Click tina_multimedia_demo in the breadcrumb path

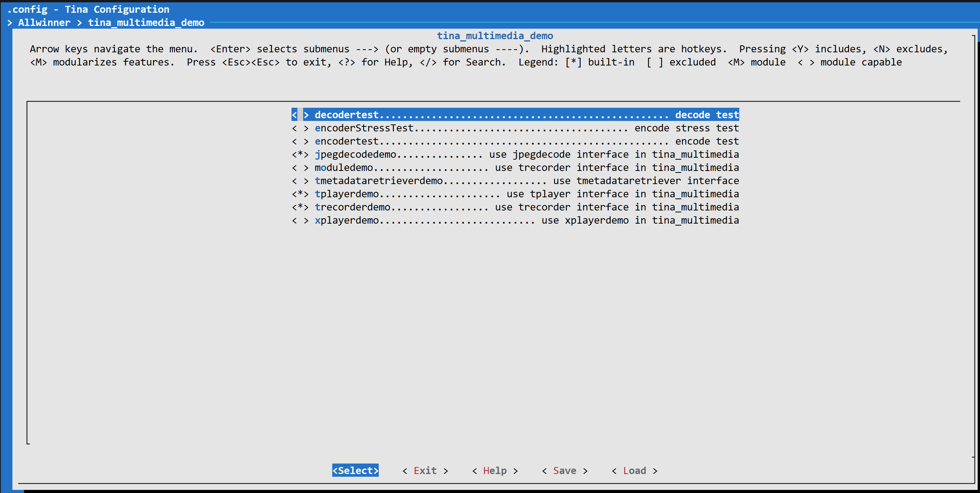coord(146,23)
